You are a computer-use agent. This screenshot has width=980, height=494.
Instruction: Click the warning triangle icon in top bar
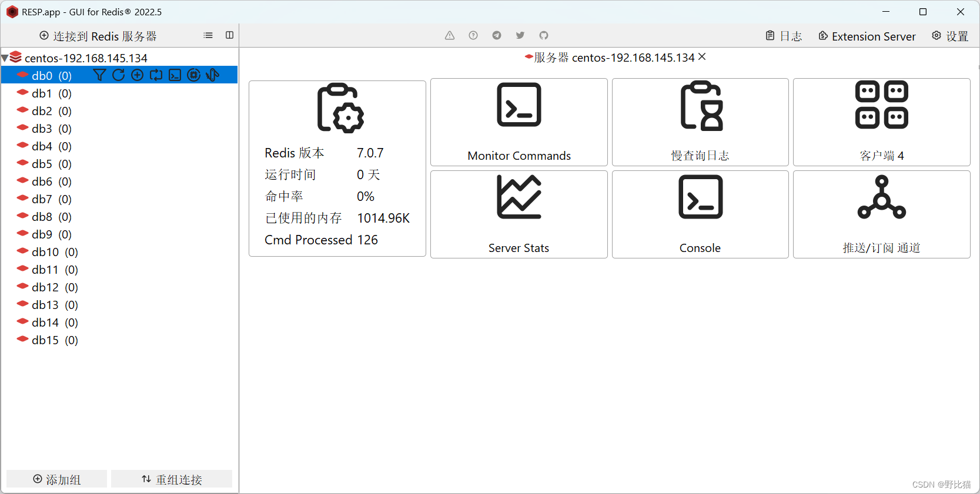pyautogui.click(x=450, y=35)
